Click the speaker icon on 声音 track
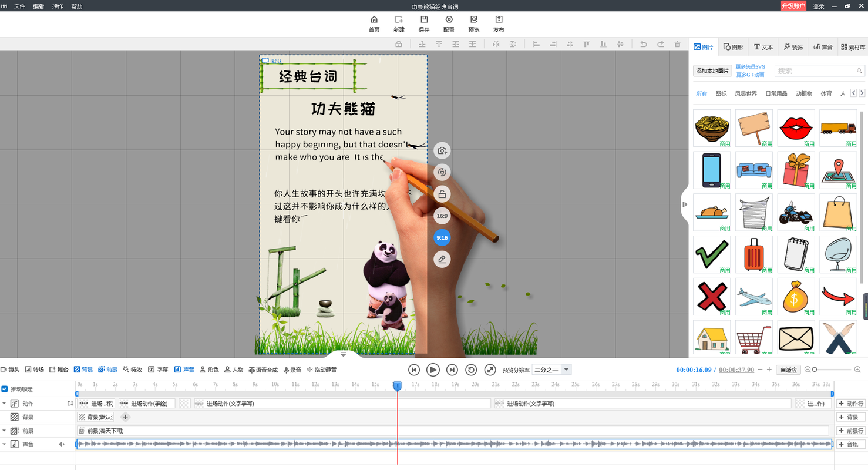This screenshot has width=868, height=470. click(x=62, y=444)
